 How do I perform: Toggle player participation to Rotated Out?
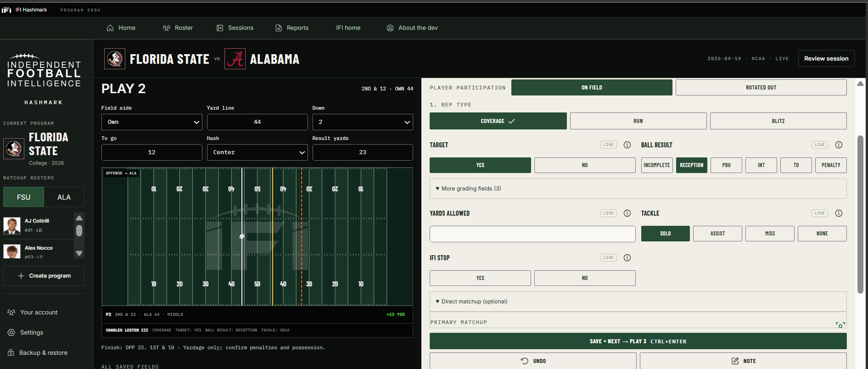click(x=761, y=88)
